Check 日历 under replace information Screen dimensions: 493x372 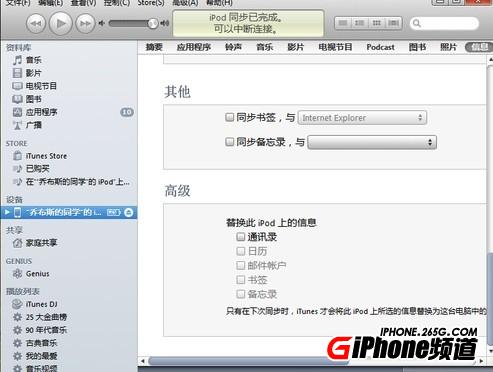[x=241, y=251]
